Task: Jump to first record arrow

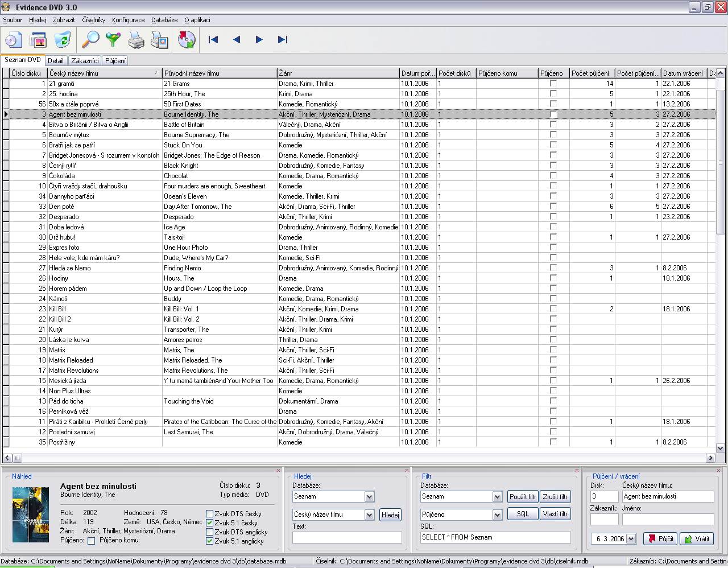Action: point(213,40)
